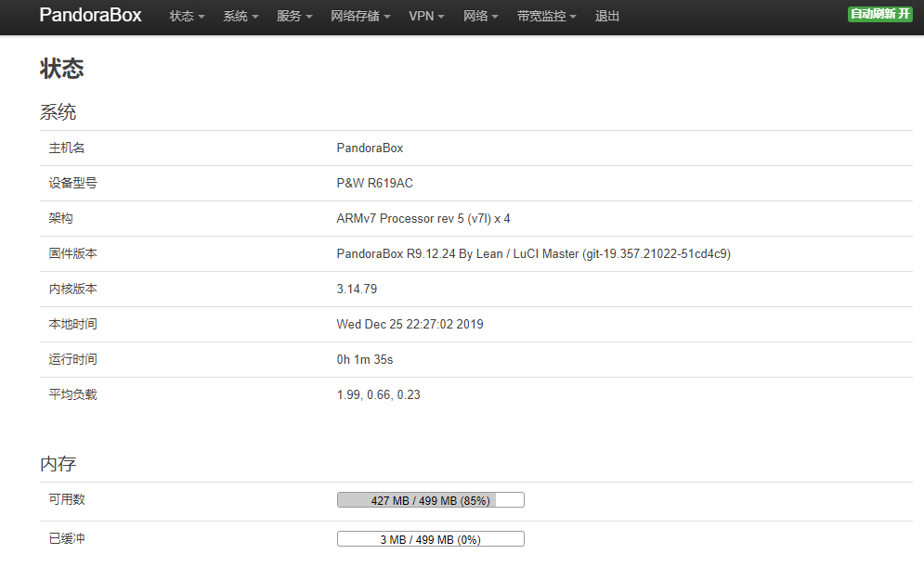
Task: Click the large 状态 page title
Action: (x=62, y=69)
